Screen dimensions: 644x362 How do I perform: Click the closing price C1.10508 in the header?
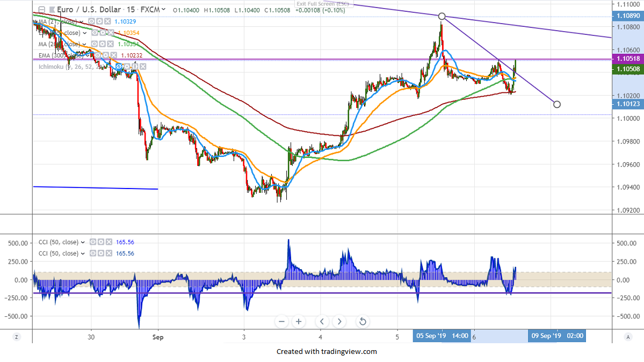pyautogui.click(x=277, y=10)
